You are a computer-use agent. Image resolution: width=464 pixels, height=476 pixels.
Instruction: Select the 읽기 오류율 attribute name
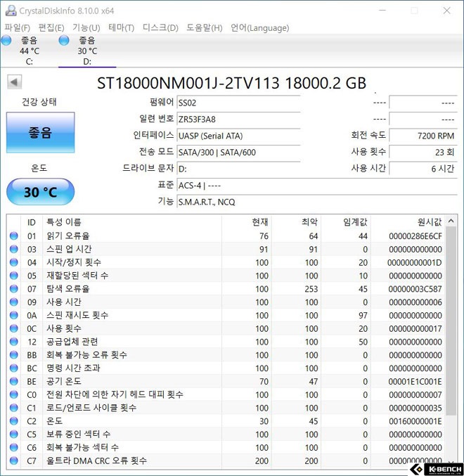pos(68,236)
